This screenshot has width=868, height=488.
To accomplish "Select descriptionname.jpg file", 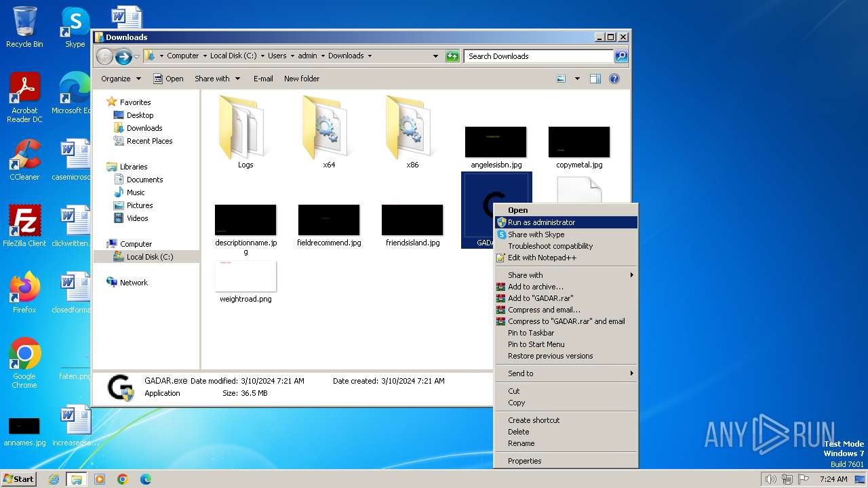I will coord(245,229).
